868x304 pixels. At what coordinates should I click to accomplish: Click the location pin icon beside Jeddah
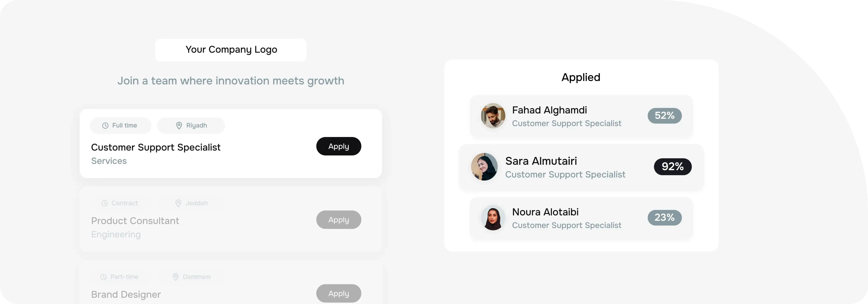[178, 203]
